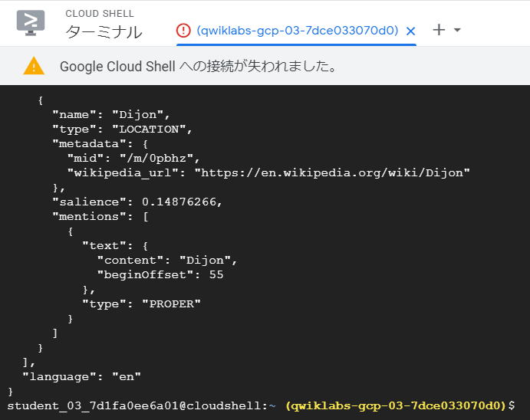Image resolution: width=530 pixels, height=420 pixels.
Task: Click the "en" language value
Action: point(127,376)
